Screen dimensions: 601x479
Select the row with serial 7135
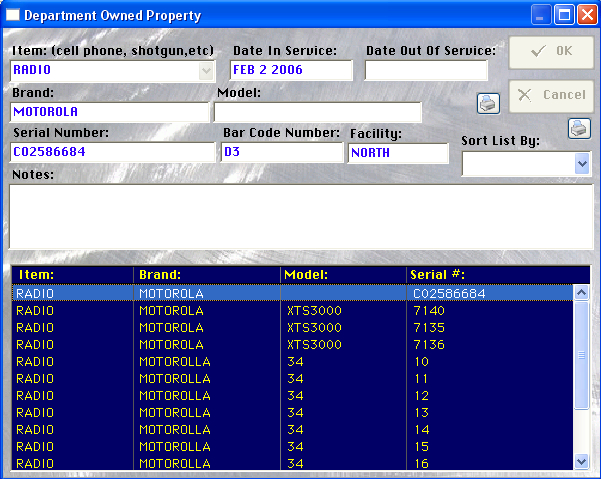click(292, 328)
